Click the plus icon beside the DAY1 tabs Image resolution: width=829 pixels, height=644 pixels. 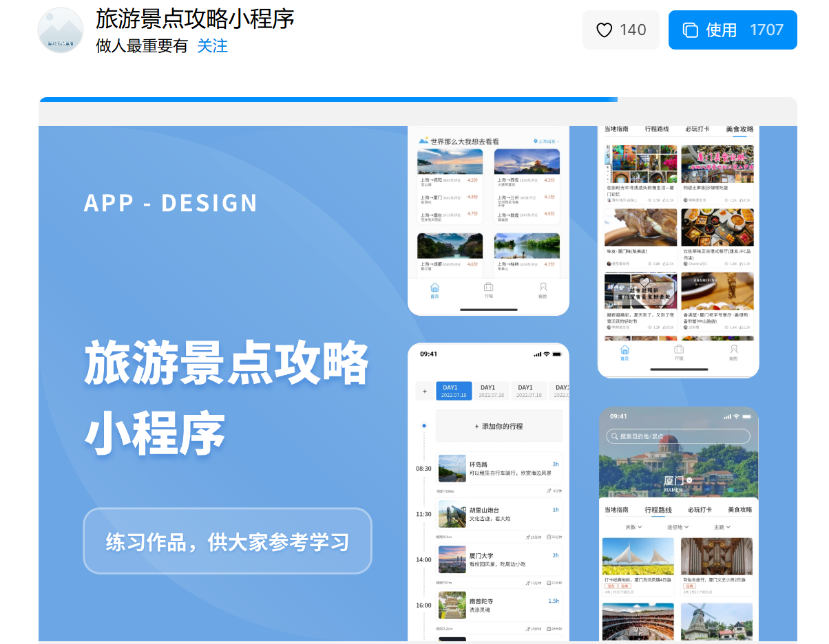(424, 391)
